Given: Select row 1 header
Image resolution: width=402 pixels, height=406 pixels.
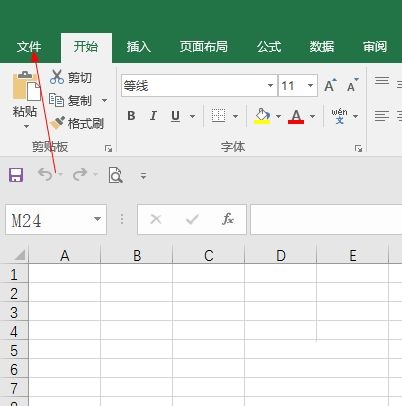Looking at the screenshot, I should click(x=14, y=274).
